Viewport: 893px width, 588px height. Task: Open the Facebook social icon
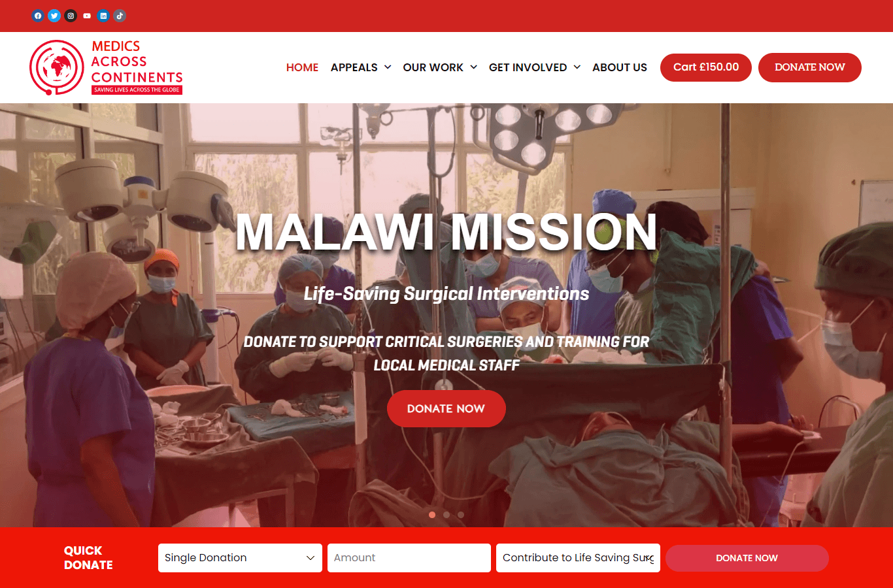click(38, 16)
